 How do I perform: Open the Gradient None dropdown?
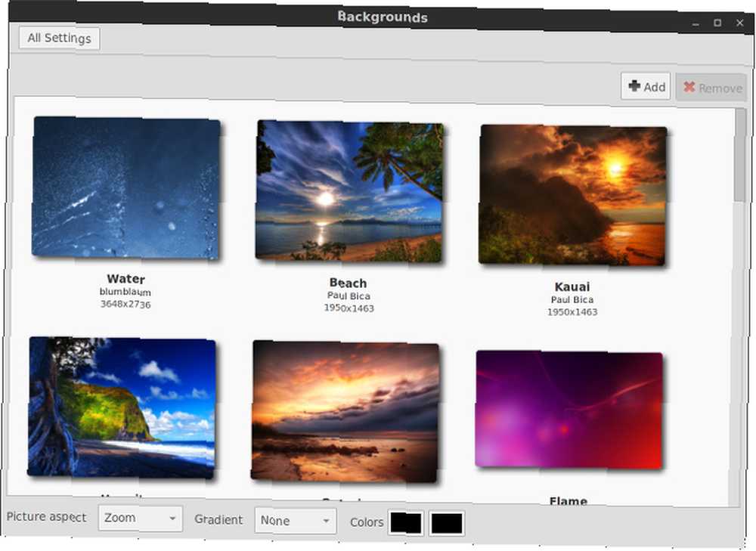pyautogui.click(x=295, y=521)
